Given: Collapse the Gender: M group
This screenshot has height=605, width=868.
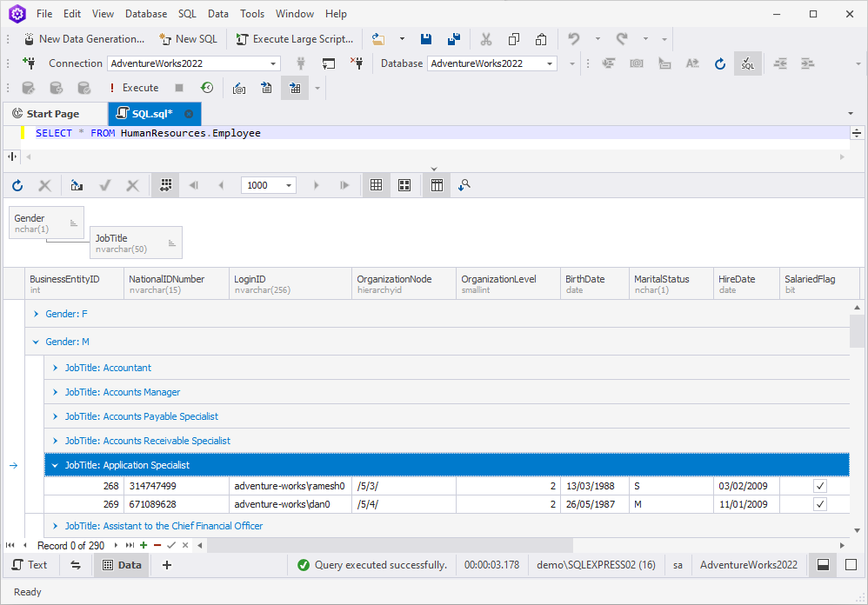Looking at the screenshot, I should (36, 342).
